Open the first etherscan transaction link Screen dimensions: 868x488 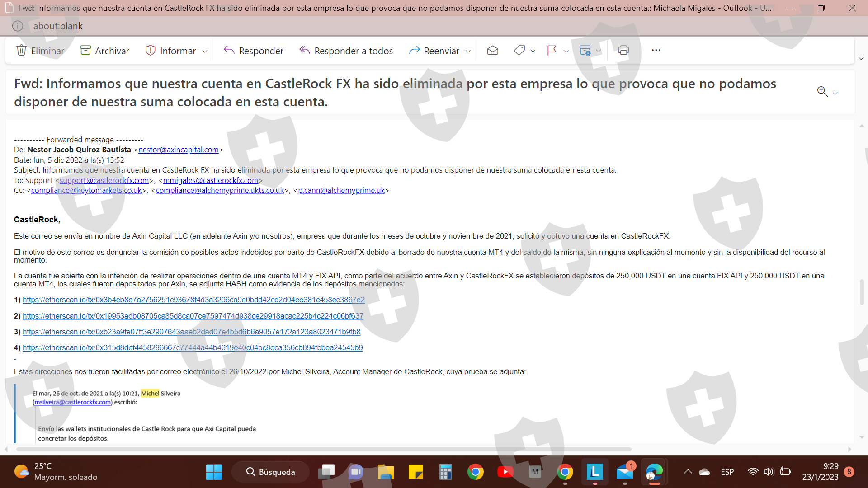(193, 300)
